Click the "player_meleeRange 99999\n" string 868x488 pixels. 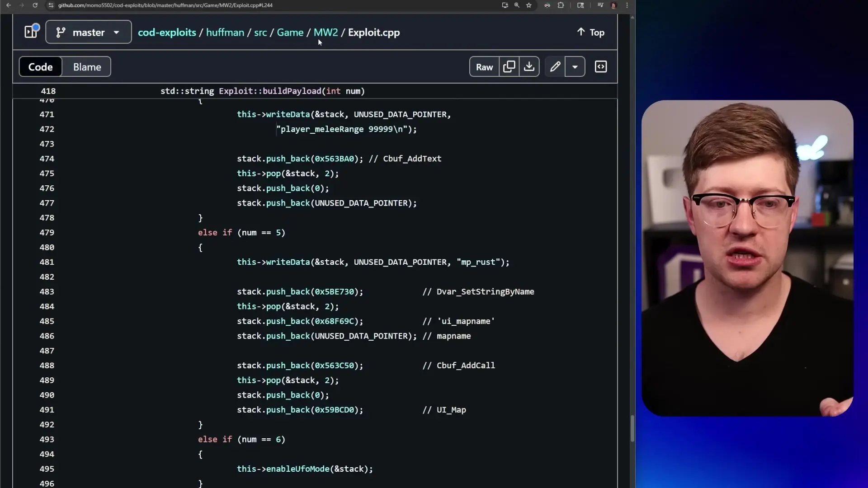[342, 129]
